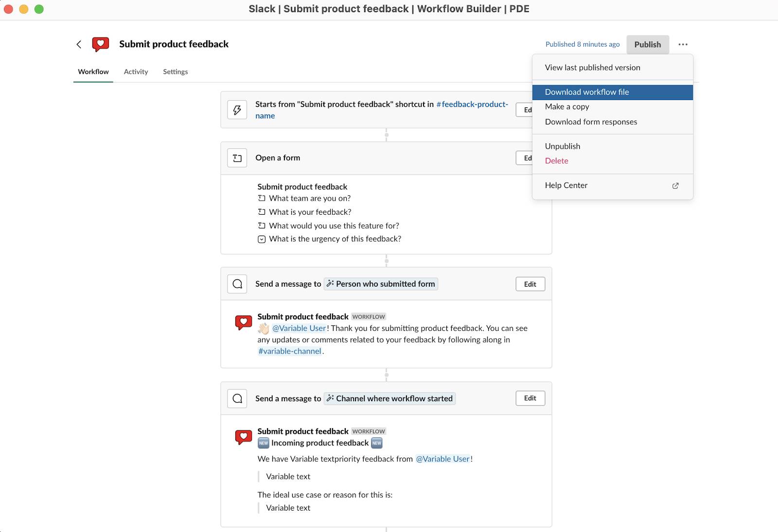Click the "Channel where workflow started" variable chip
This screenshot has width=778, height=532.
pyautogui.click(x=389, y=398)
